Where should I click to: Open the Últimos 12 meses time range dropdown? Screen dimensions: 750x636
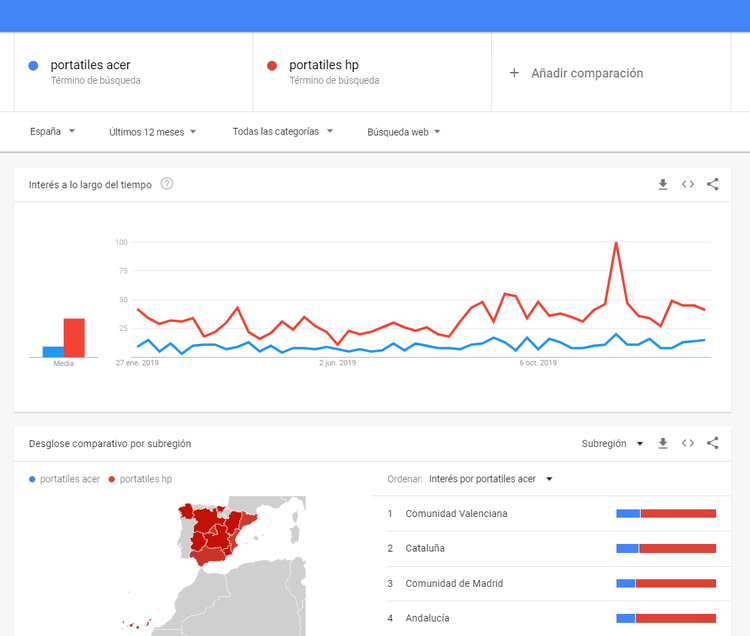tap(153, 132)
